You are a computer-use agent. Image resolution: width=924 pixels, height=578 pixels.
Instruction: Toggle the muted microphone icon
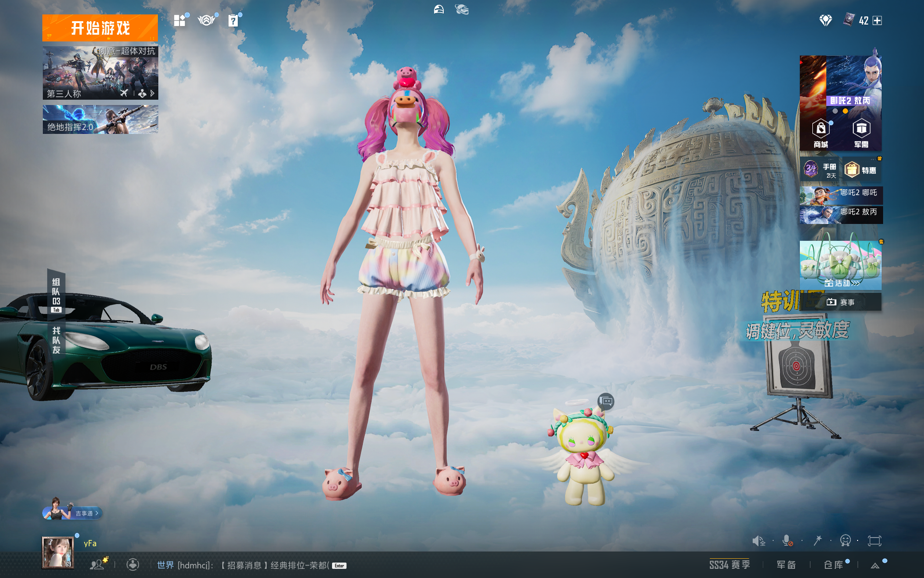(x=787, y=541)
